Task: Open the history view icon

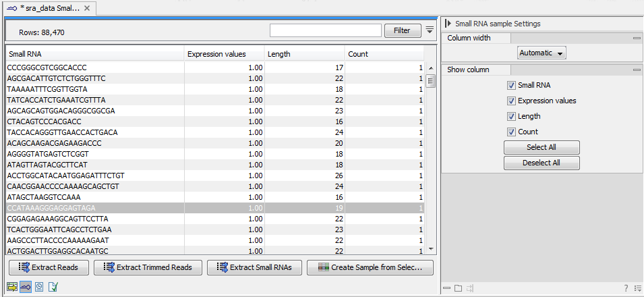Action: point(39,287)
